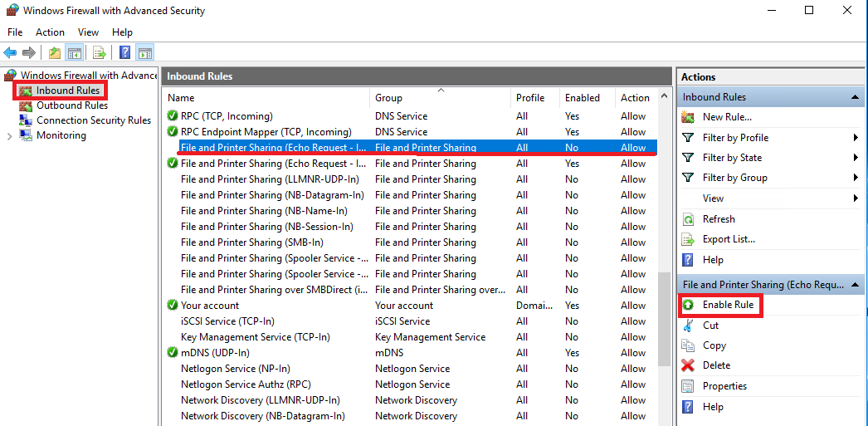The width and height of the screenshot is (868, 426).
Task: Open the Filter by Group submenu arrow
Action: pyautogui.click(x=856, y=177)
